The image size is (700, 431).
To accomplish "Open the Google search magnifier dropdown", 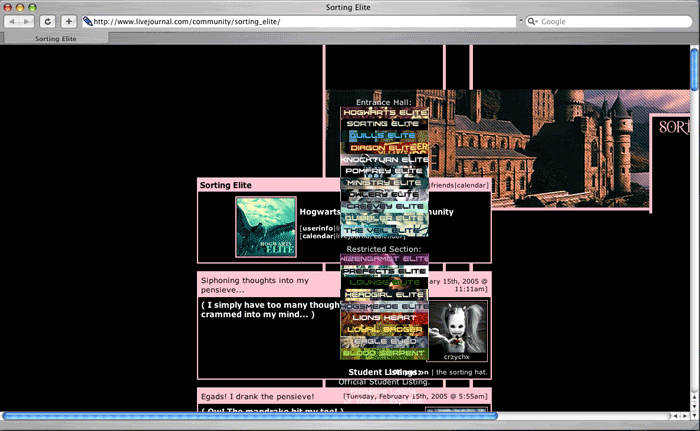I will point(533,21).
